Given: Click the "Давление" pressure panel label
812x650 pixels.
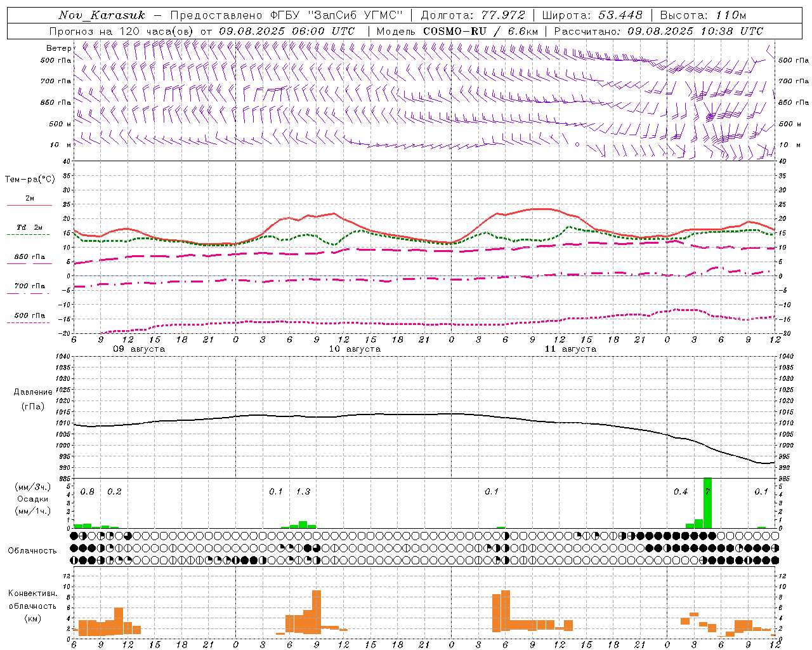Looking at the screenshot, I should tap(33, 392).
